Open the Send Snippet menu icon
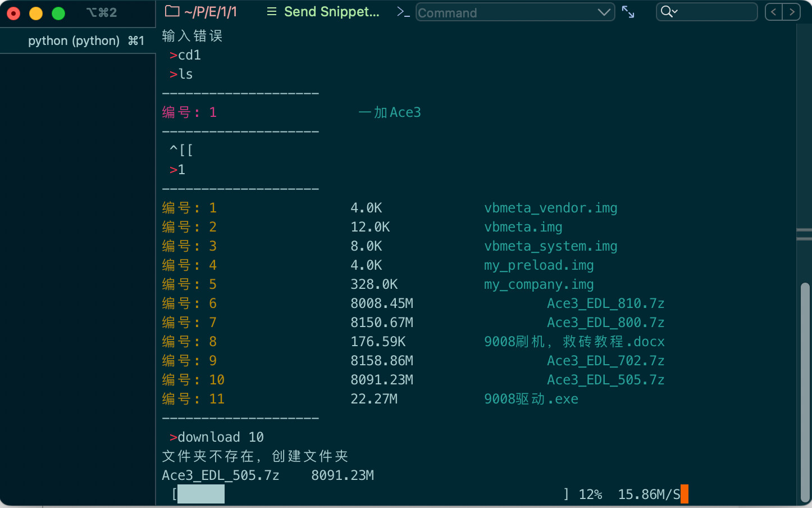This screenshot has height=508, width=812. pyautogui.click(x=272, y=12)
